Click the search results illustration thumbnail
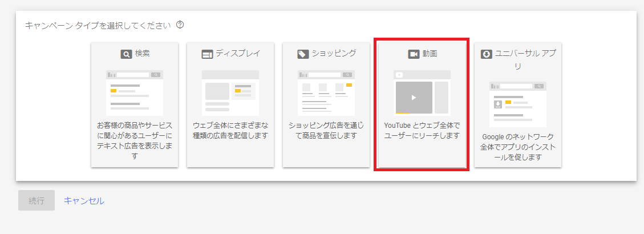Image resolution: width=644 pixels, height=234 pixels. coord(135,93)
